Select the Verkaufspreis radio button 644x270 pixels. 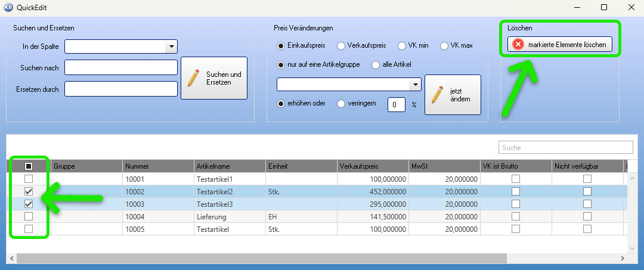click(341, 45)
